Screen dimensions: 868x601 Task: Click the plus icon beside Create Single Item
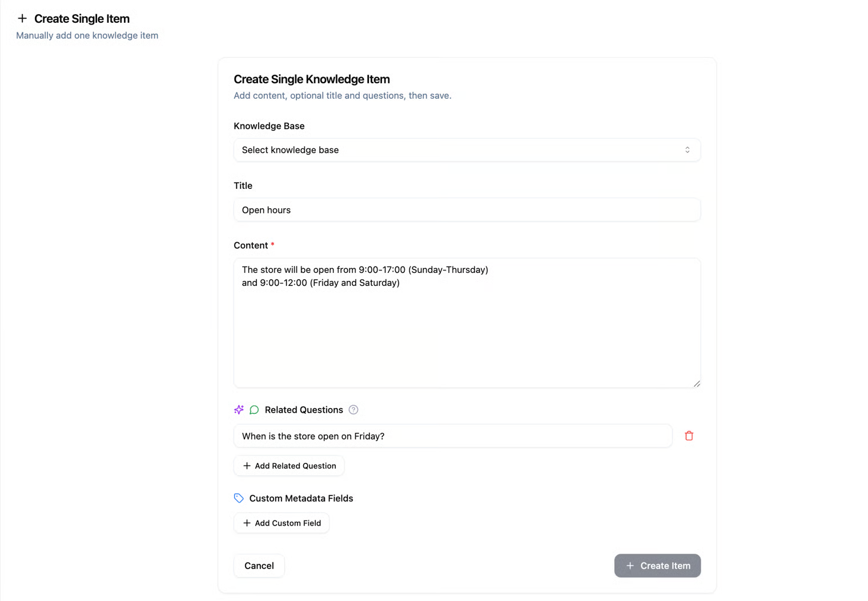click(22, 18)
